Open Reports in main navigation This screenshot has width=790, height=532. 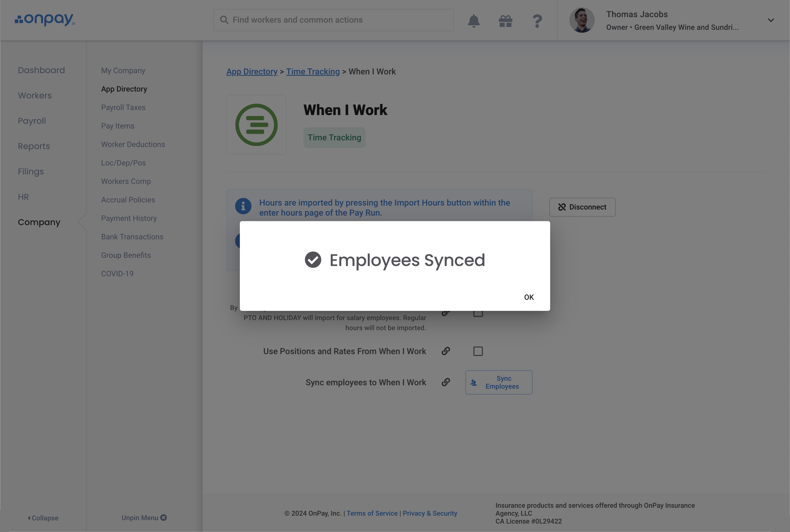34,146
